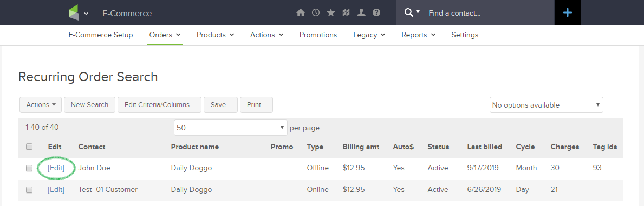Screen dimensions: 644x206
Task: Open the Actions dropdown button
Action: point(41,105)
